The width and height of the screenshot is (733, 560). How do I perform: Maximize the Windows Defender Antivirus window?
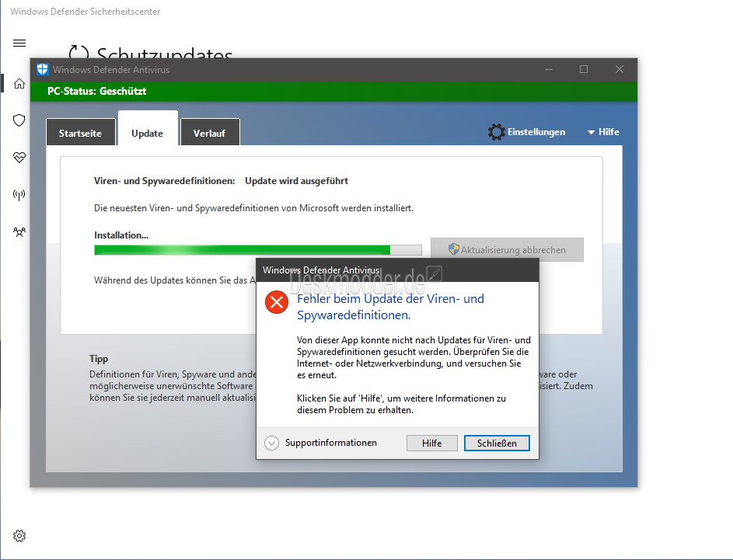pyautogui.click(x=584, y=70)
